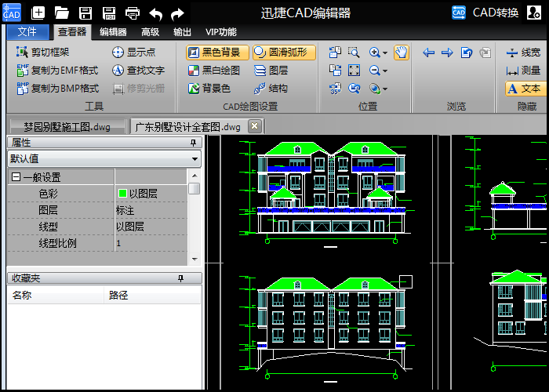Image resolution: width=549 pixels, height=392 pixels.
Task: Click the print icon in title bar
Action: [x=133, y=13]
